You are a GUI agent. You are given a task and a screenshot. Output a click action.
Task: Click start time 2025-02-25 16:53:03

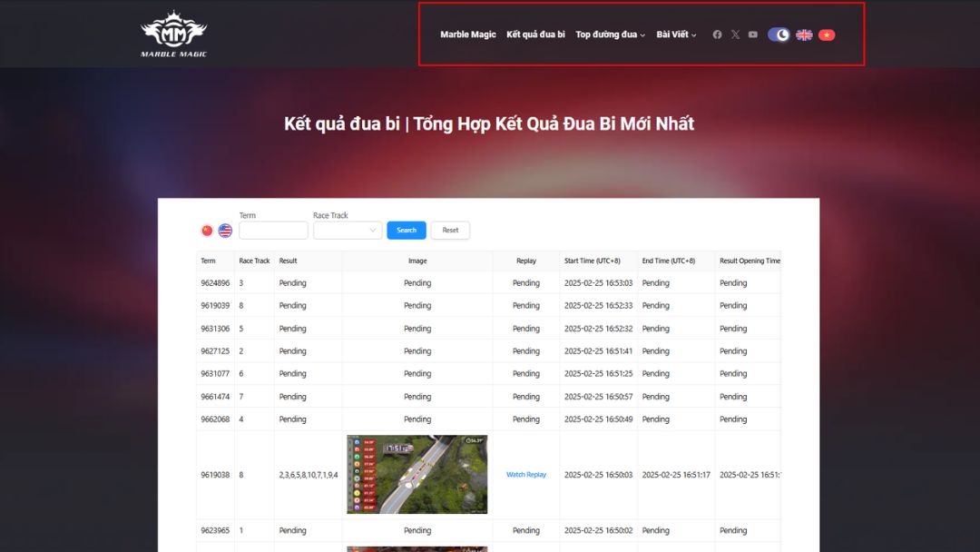[x=598, y=283]
